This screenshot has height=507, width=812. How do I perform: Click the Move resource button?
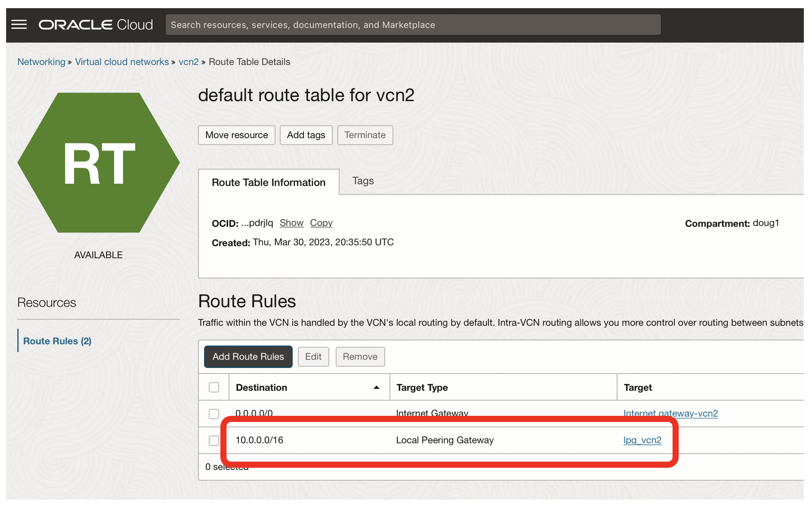tap(236, 135)
